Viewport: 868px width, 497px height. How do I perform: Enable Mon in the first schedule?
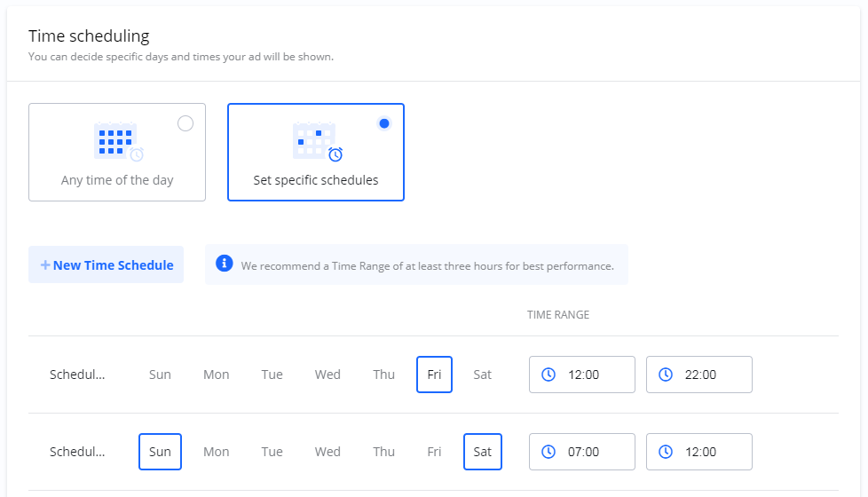pyautogui.click(x=217, y=375)
